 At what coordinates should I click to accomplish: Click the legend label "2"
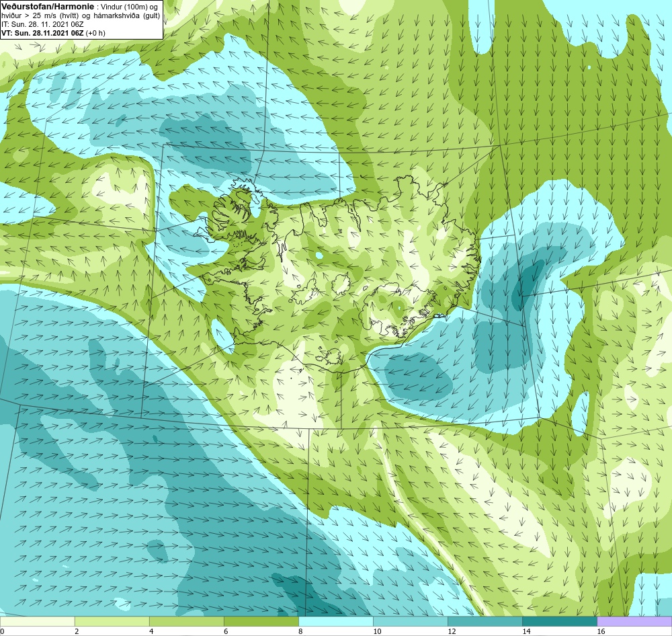coord(77,631)
